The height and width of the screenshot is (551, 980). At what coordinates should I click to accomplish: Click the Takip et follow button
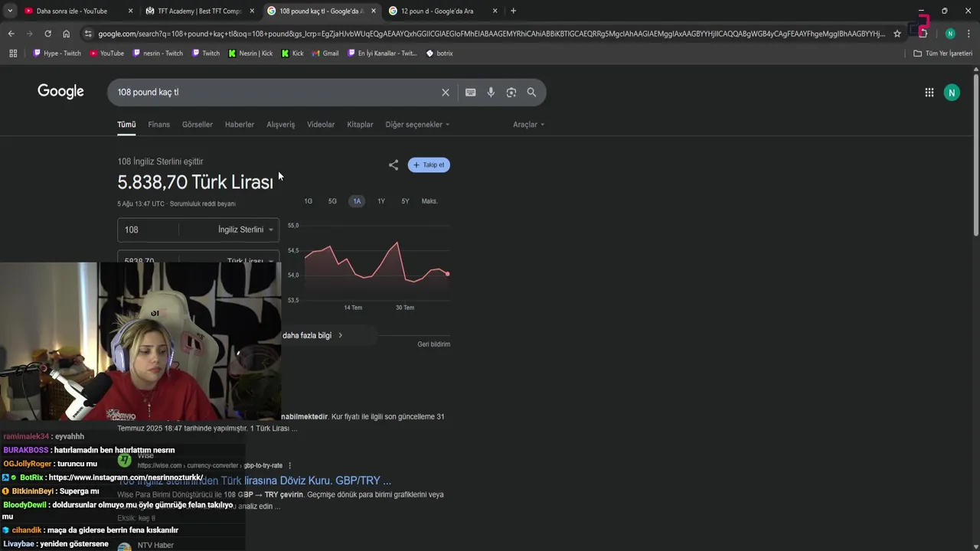click(429, 165)
